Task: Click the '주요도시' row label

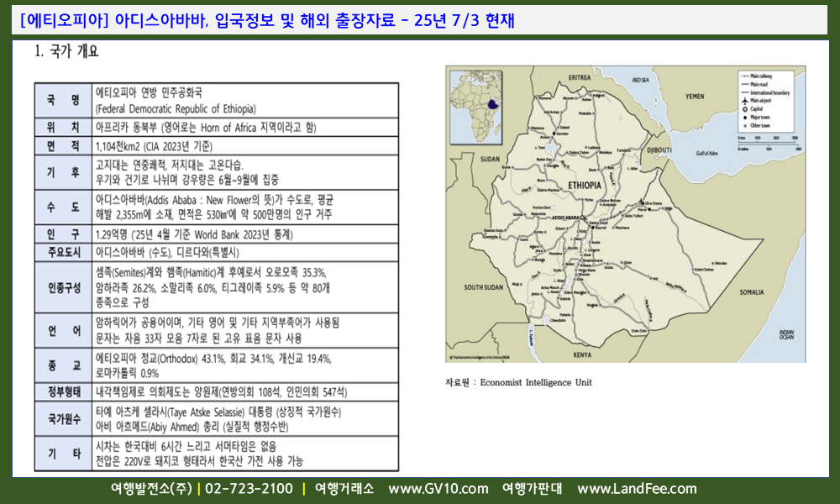Action: click(x=63, y=252)
